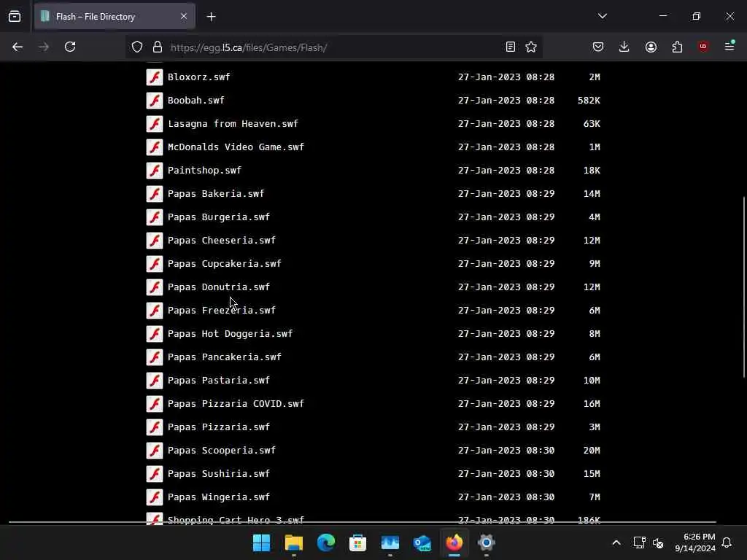Click the muted volume tray icon
Screen dimensions: 747x560
coord(658,542)
